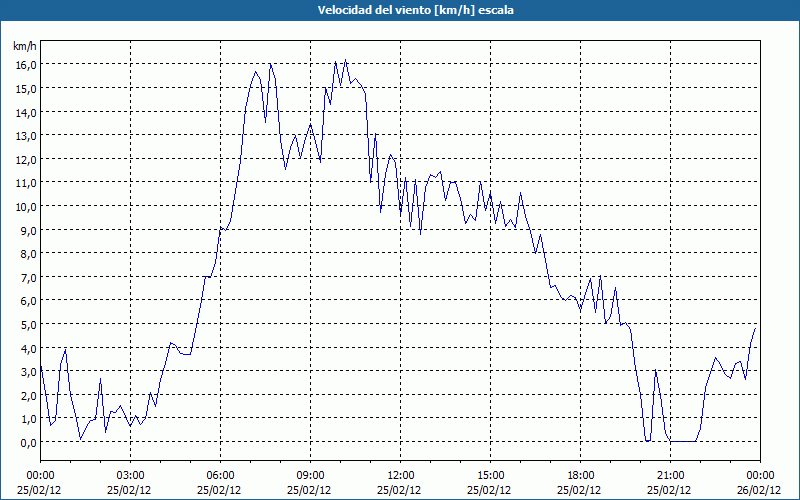Select the 2,0 y-axis value label

30,396
